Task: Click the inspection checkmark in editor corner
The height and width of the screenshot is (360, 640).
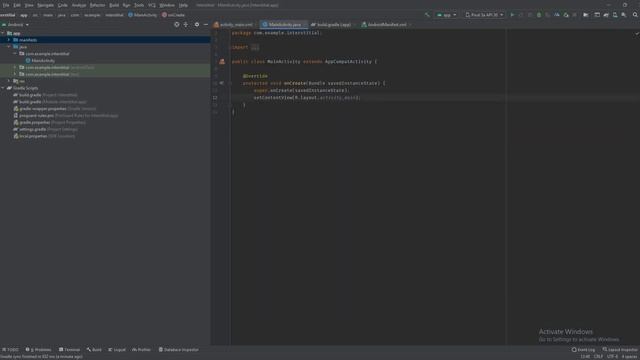Action: (636, 33)
